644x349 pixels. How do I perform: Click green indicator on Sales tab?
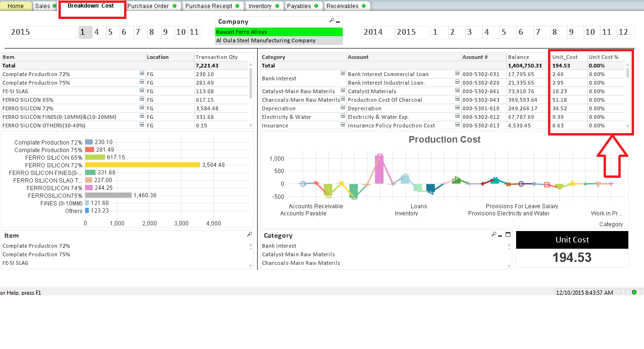pyautogui.click(x=54, y=6)
